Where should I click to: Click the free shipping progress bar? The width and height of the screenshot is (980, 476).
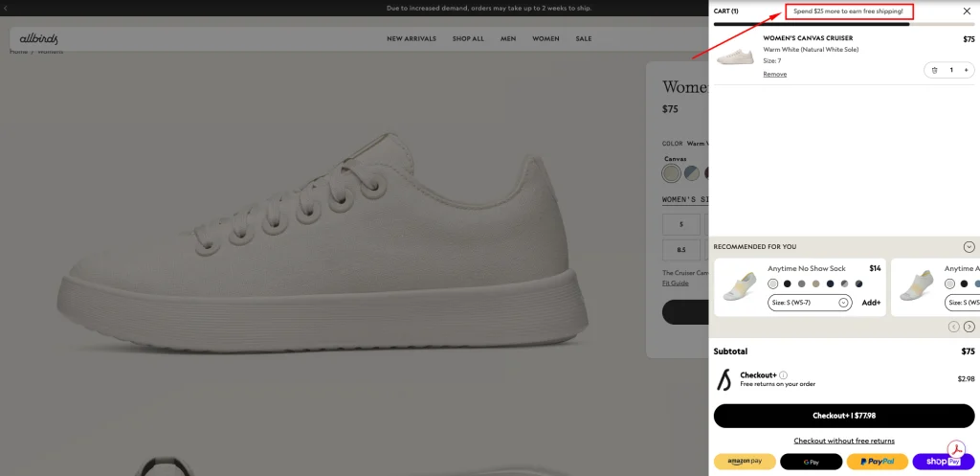click(844, 24)
